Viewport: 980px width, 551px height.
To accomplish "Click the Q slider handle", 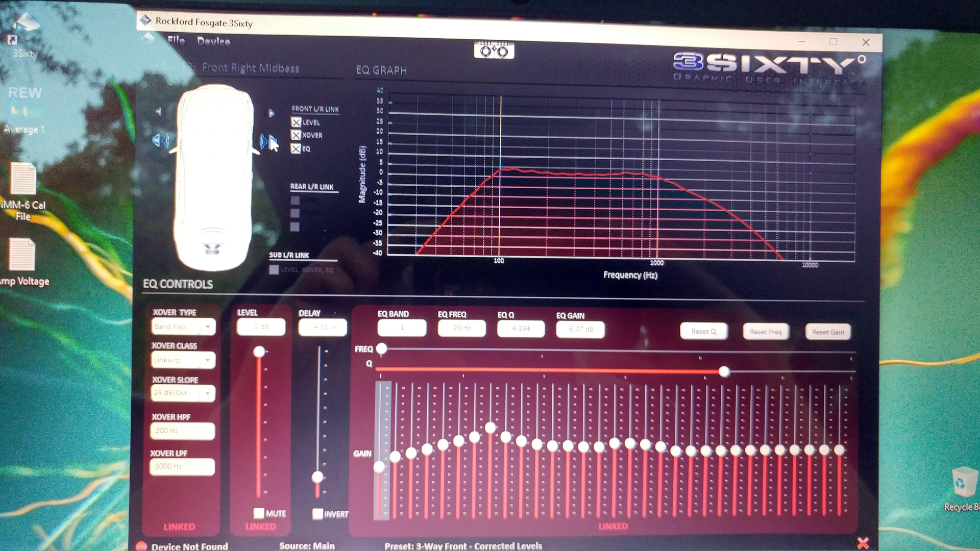I will (724, 371).
